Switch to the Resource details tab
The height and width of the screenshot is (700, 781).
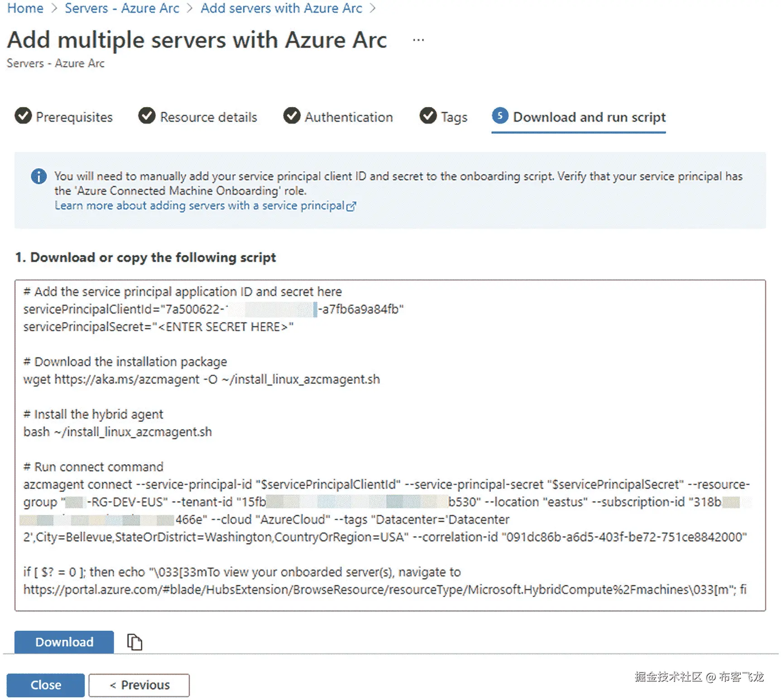click(198, 117)
